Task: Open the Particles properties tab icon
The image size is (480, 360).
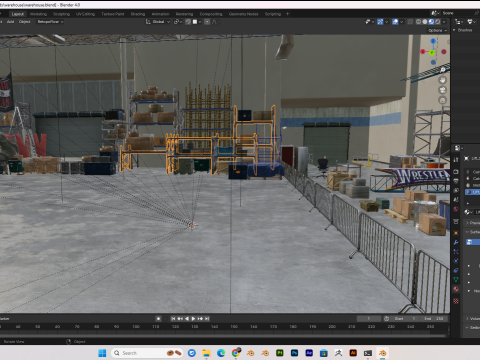Action: click(x=456, y=252)
